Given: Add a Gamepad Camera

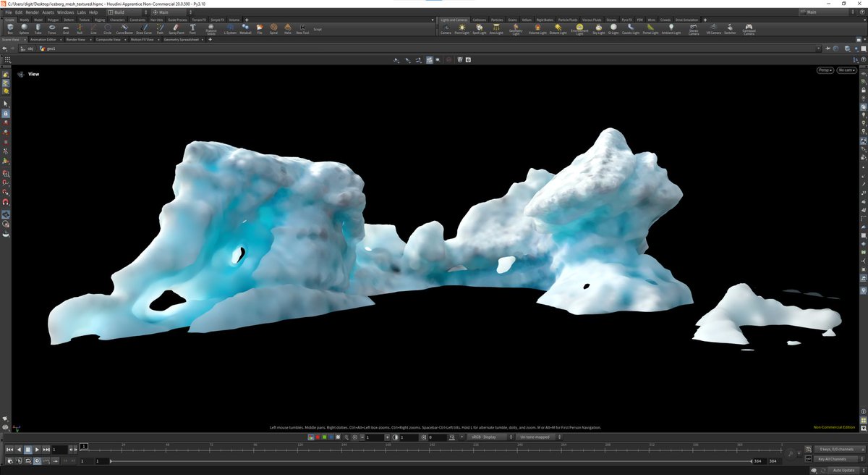Looking at the screenshot, I should (x=749, y=30).
